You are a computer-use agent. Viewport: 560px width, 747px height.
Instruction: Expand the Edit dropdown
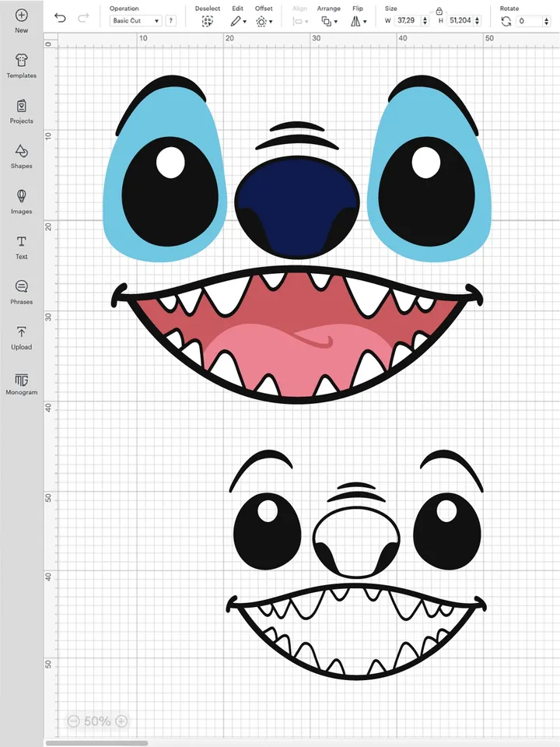pos(239,21)
